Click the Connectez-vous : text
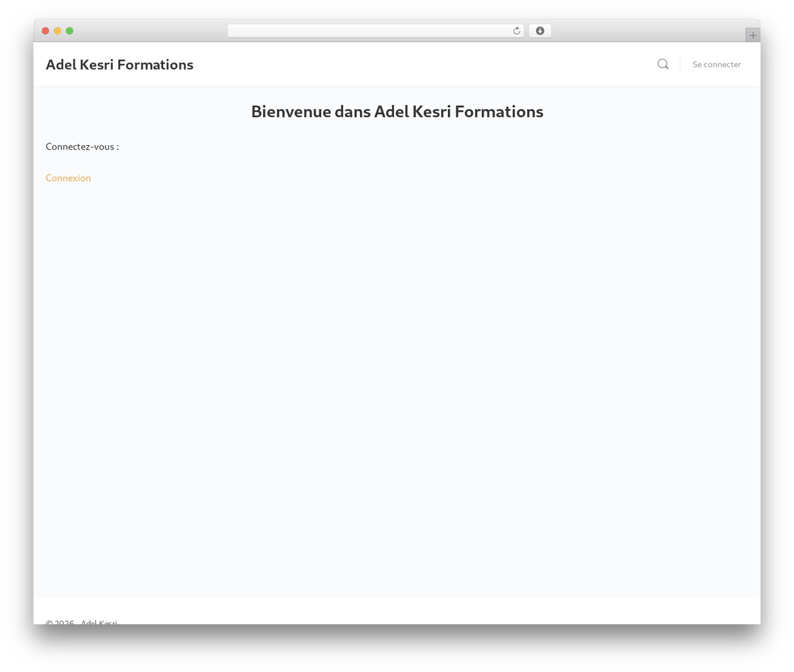Screen dimensions: 794x672 (83, 147)
